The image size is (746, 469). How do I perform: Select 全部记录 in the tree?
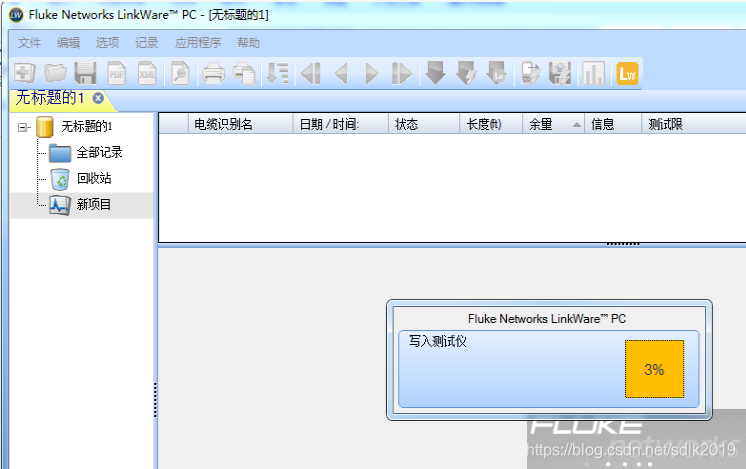pyautogui.click(x=99, y=153)
